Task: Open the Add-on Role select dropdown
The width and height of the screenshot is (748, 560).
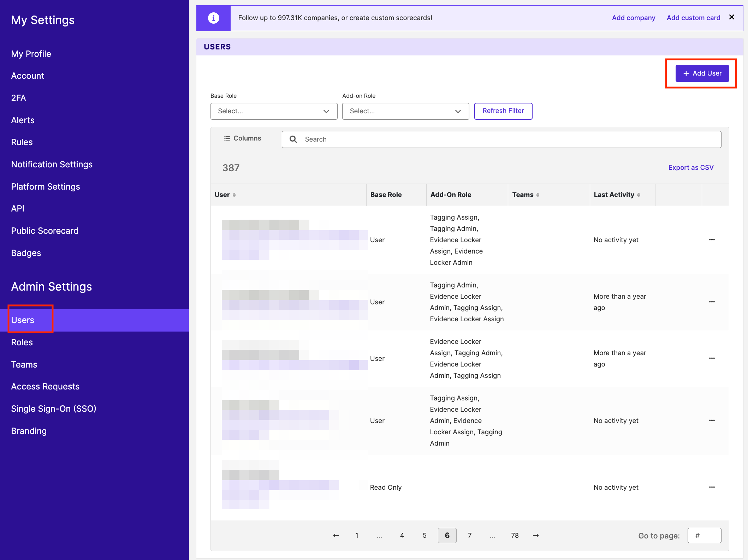Action: click(405, 111)
